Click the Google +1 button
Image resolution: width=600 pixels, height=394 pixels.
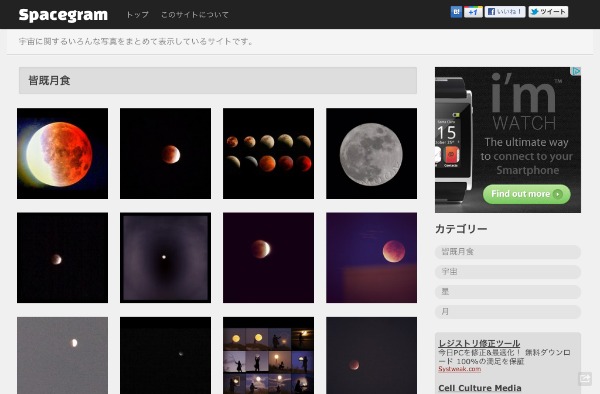coord(473,12)
